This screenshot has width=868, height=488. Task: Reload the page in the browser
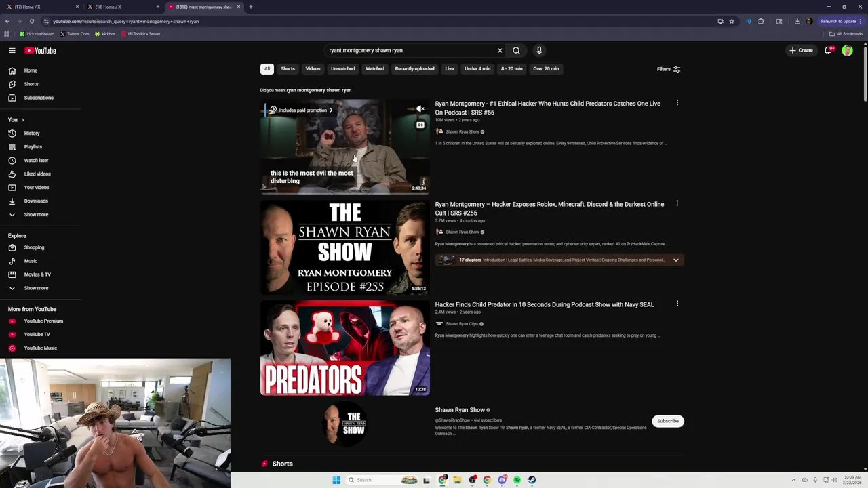31,21
